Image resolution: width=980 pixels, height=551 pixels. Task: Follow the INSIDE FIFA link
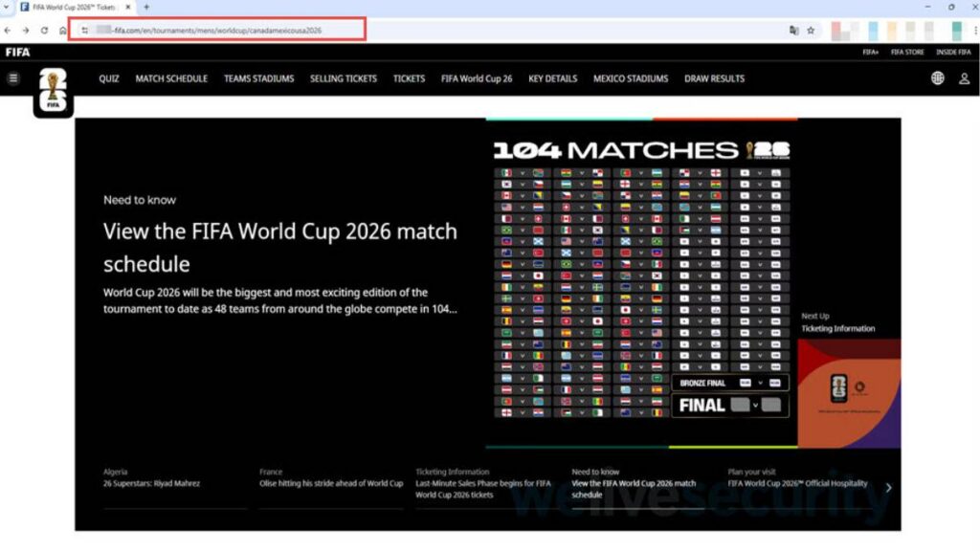(953, 53)
